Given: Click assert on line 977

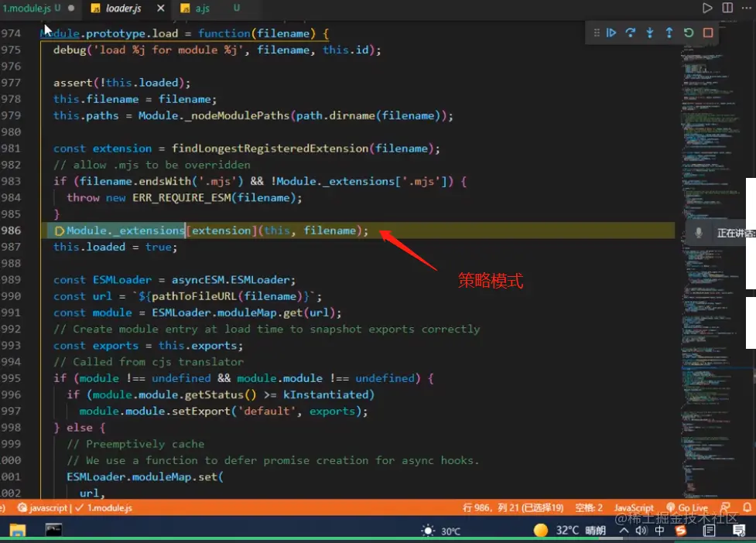Looking at the screenshot, I should [x=73, y=83].
